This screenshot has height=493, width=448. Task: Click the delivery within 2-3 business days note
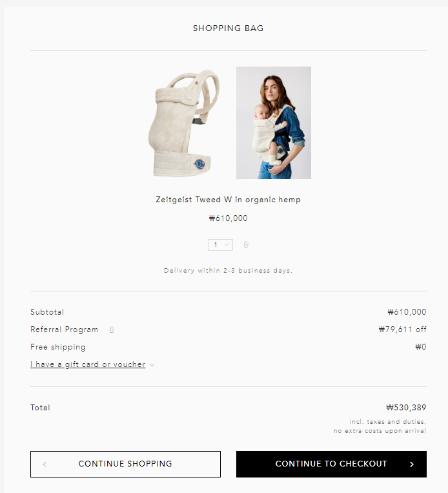(228, 270)
